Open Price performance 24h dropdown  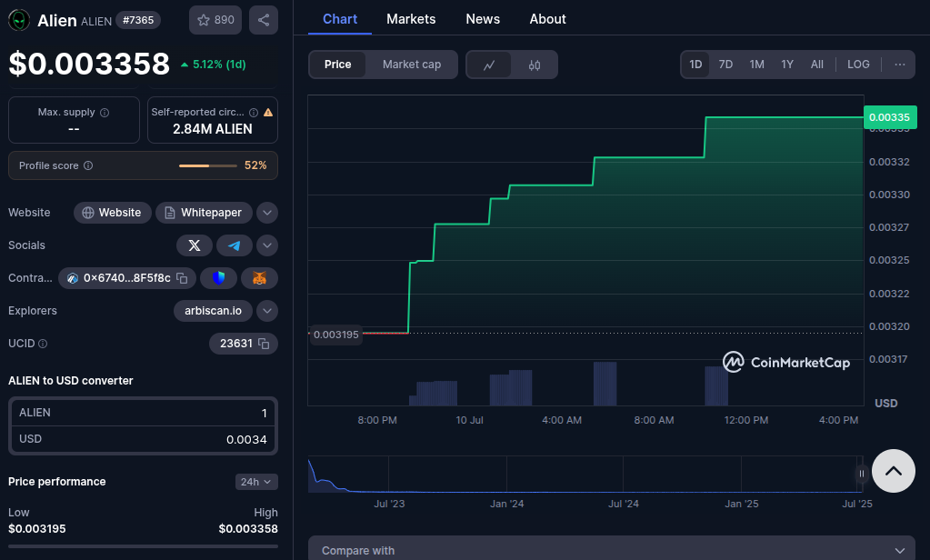click(x=256, y=482)
